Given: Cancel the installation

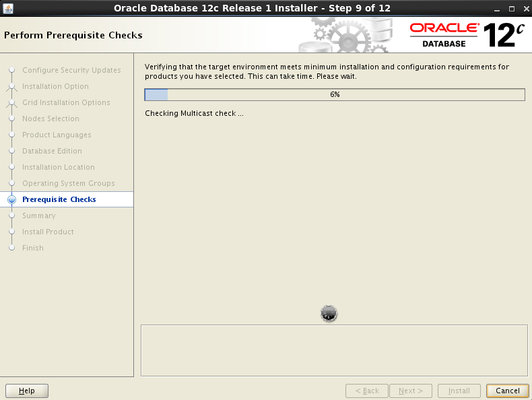Looking at the screenshot, I should click(508, 391).
